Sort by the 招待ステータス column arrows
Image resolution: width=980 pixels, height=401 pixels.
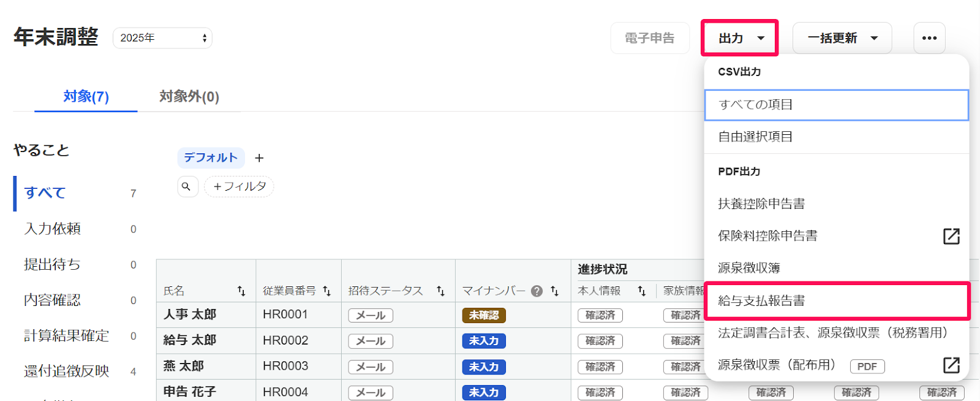[440, 291]
